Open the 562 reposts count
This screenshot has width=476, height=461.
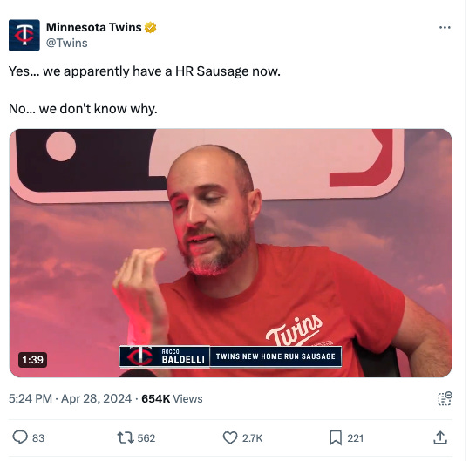tap(146, 438)
